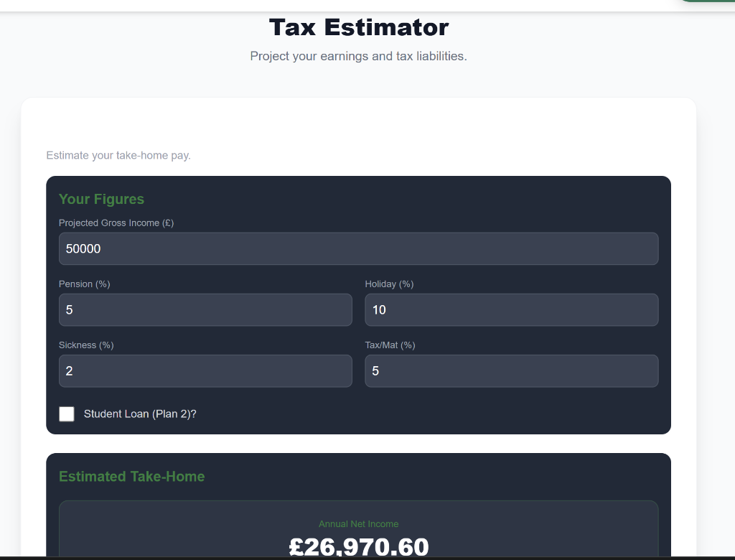
Task: Focus the Tax/Mat percentage input
Action: click(x=511, y=370)
